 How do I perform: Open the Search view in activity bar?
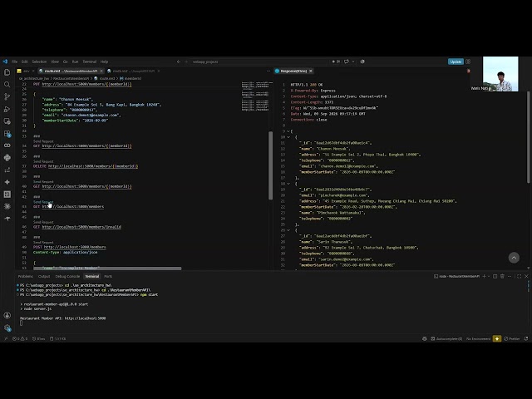tap(7, 85)
